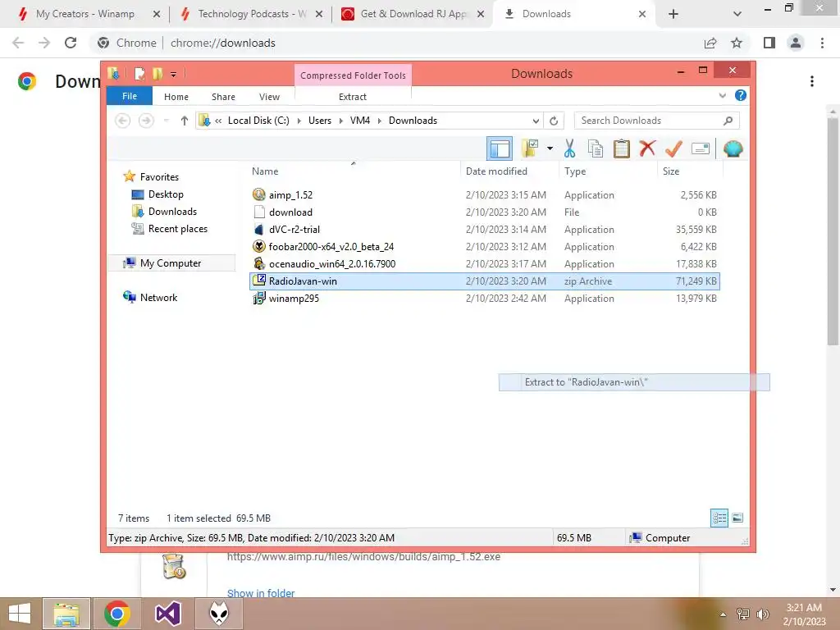Switch to Large icons view toggle

(737, 518)
